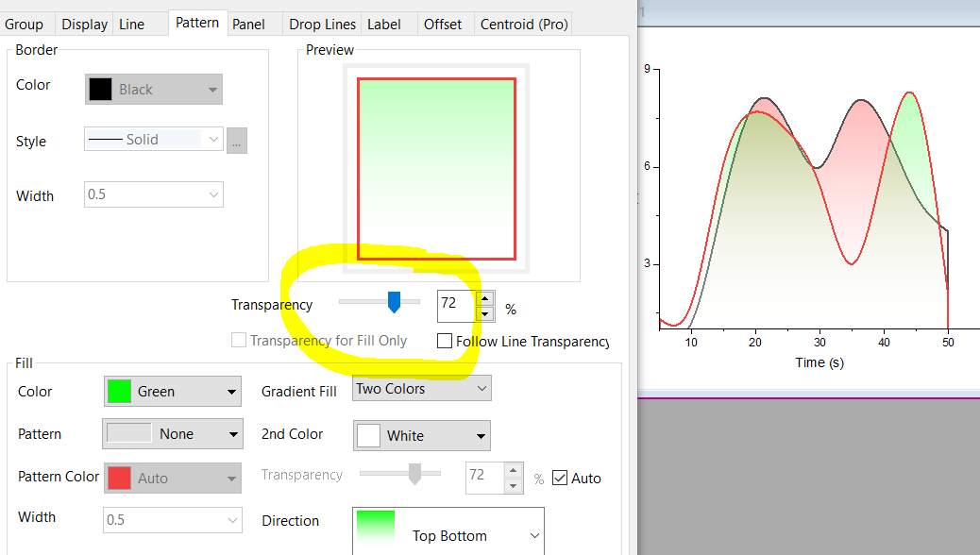This screenshot has width=980, height=555.
Task: Click the transparency value field showing 72
Action: click(455, 305)
